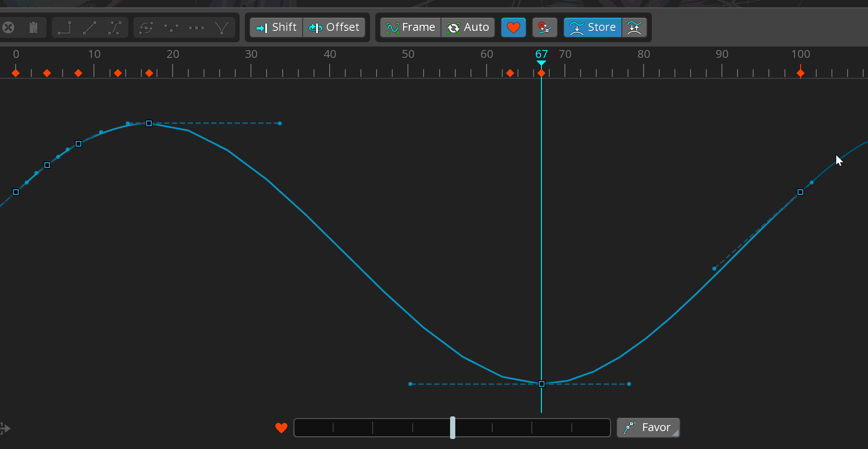Screen dimensions: 868x449
Task: Click the paste clipboard icon
Action: [33, 27]
